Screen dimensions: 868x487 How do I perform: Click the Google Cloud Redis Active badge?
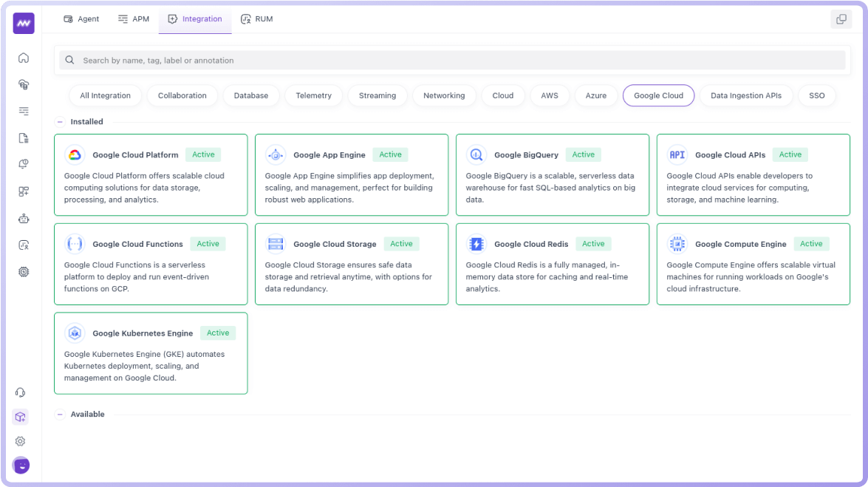593,244
